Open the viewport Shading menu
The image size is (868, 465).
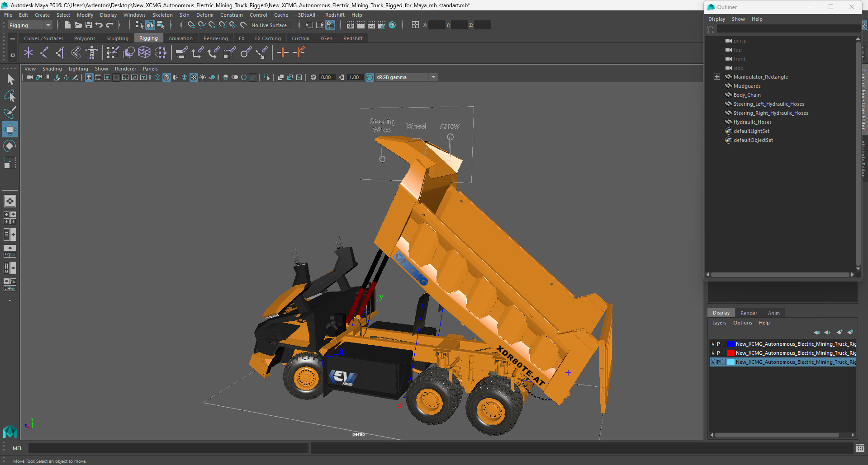[52, 69]
